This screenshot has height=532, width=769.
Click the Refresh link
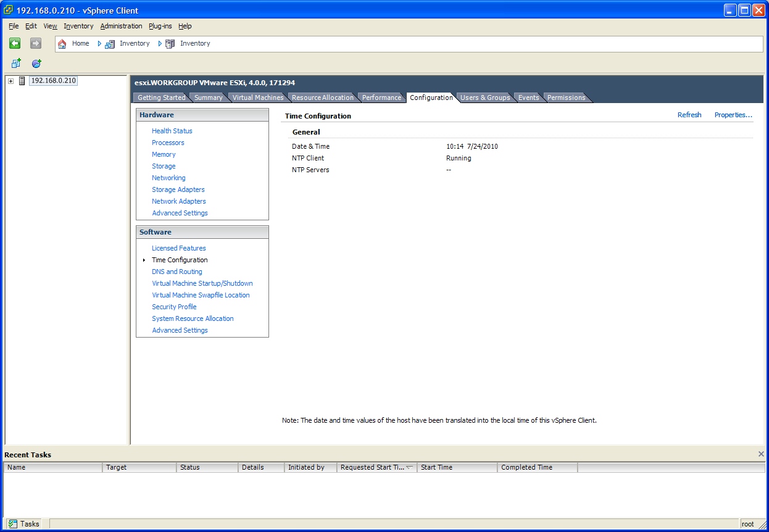click(689, 115)
